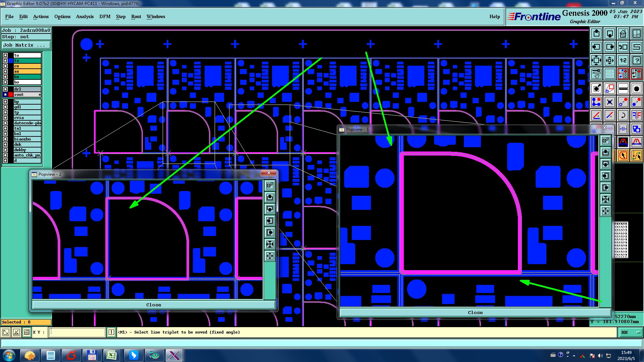Click pan up icon in Popview 2
644x362 pixels.
tap(270, 197)
